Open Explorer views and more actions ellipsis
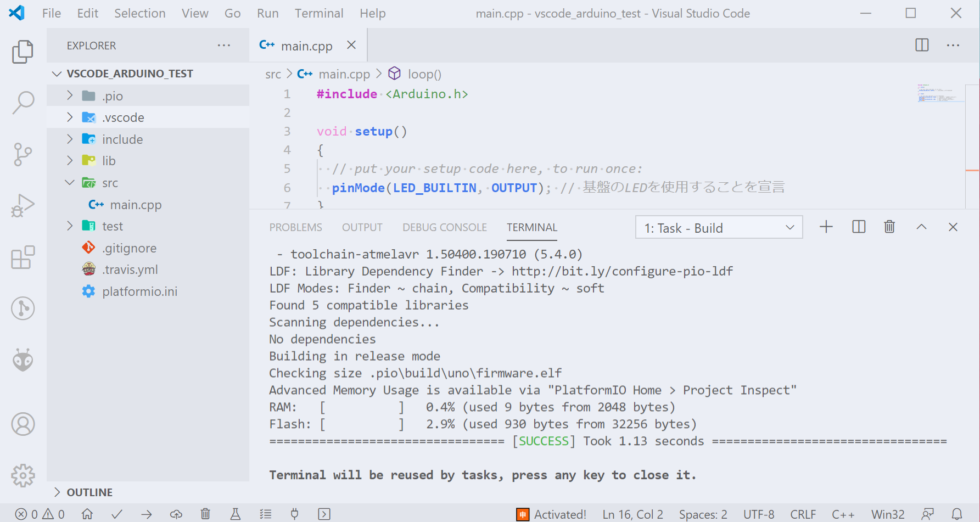This screenshot has width=980, height=522. (224, 45)
